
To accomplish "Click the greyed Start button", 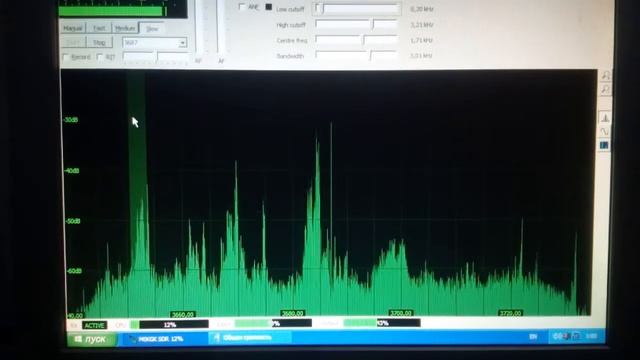I will tap(73, 42).
